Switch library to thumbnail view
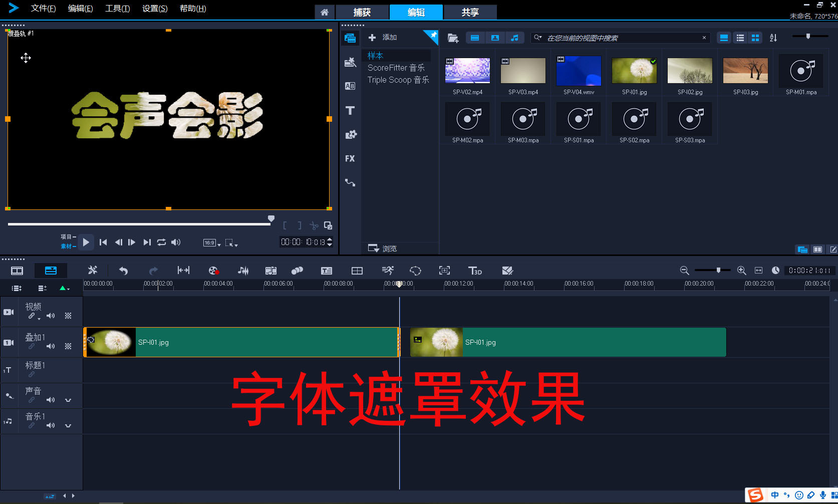This screenshot has width=838, height=504. tap(755, 38)
